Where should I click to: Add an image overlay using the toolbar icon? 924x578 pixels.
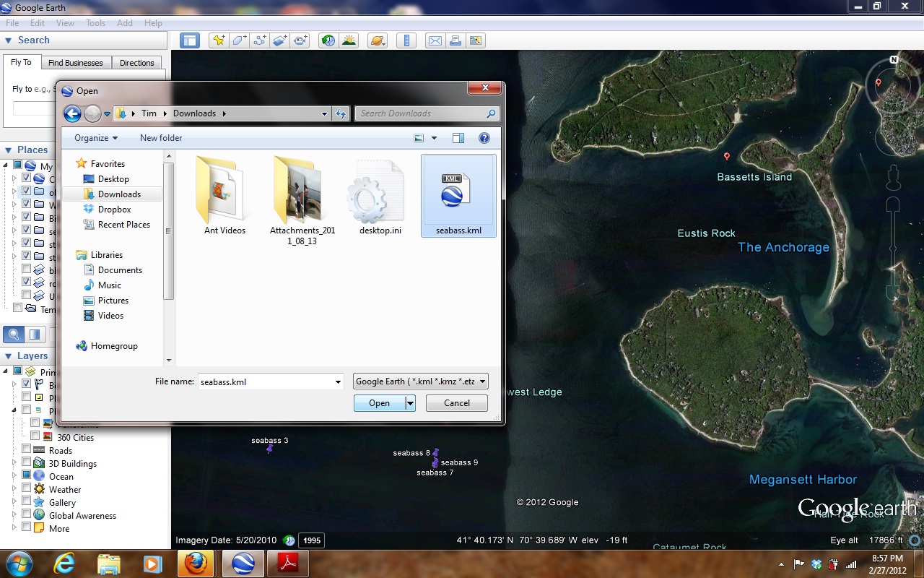[280, 40]
